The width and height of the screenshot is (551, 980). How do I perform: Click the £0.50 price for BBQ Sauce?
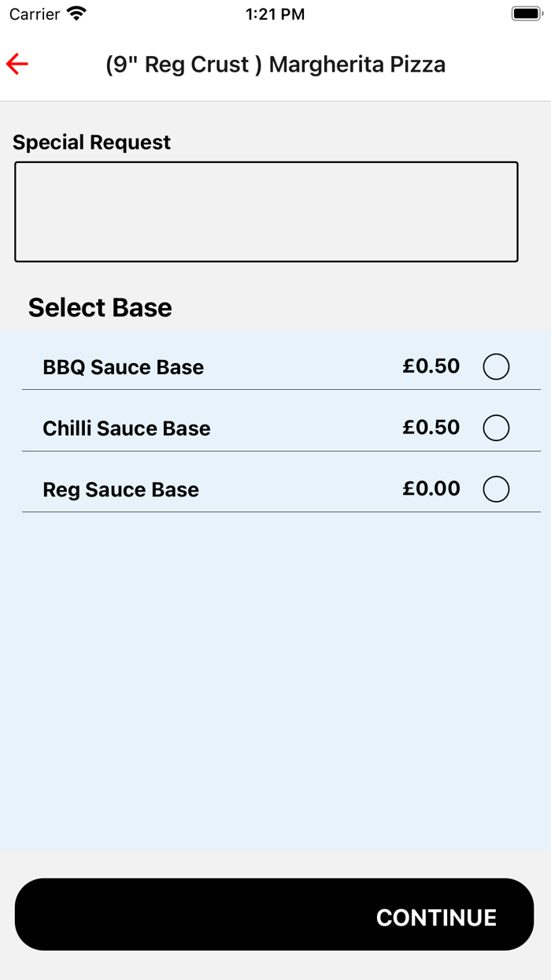[431, 366]
